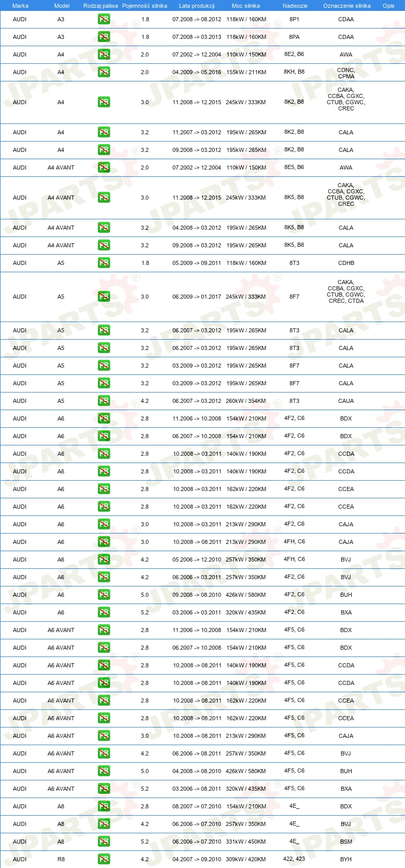Click fuel icon in A6 4.2 4FH, C6 row

104,559
